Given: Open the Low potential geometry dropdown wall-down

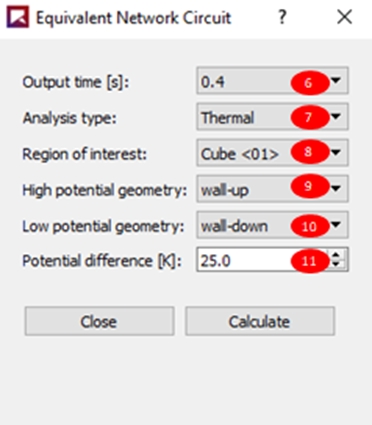Looking at the screenshot, I should 272,225.
